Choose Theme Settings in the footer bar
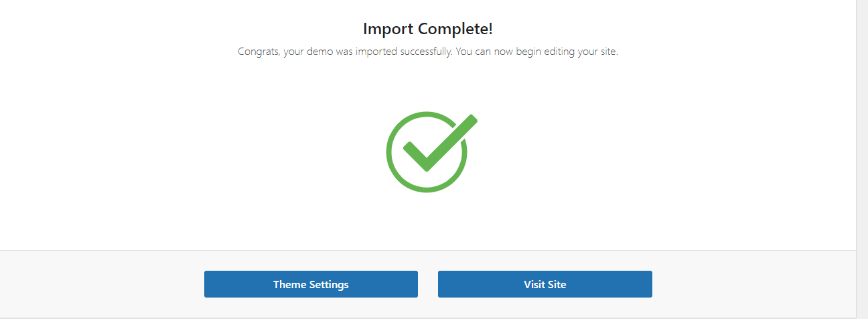This screenshot has width=868, height=319. pyautogui.click(x=311, y=284)
